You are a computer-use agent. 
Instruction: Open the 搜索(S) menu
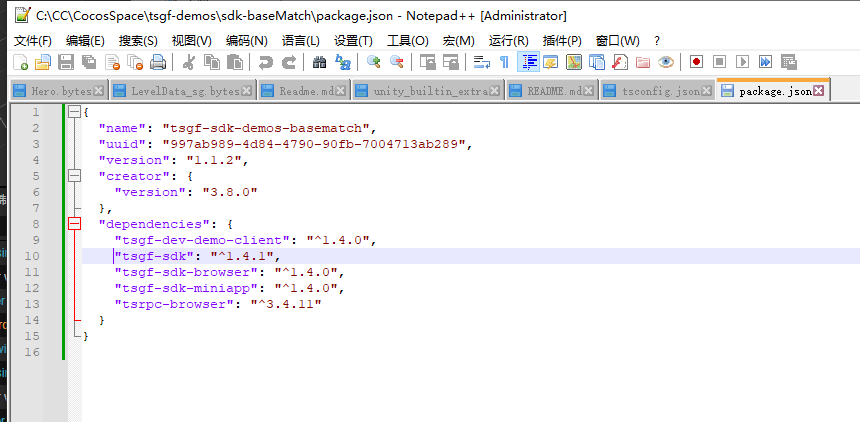pos(138,41)
